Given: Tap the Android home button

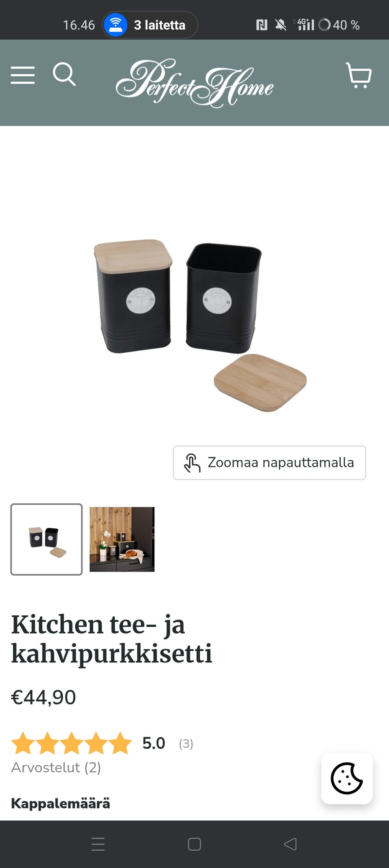Looking at the screenshot, I should coord(194,844).
